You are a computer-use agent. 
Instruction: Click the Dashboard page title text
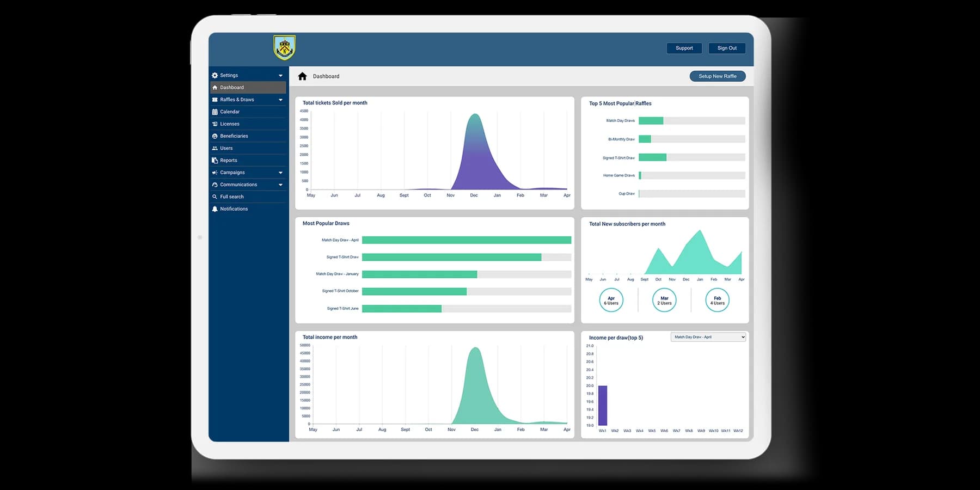(x=326, y=76)
